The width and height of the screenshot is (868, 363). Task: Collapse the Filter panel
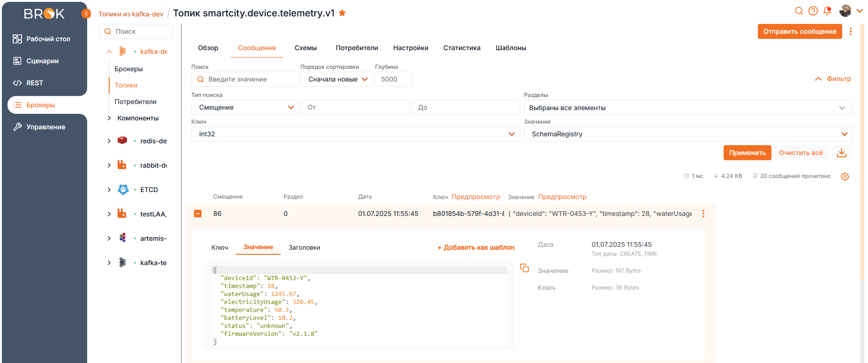click(x=833, y=79)
